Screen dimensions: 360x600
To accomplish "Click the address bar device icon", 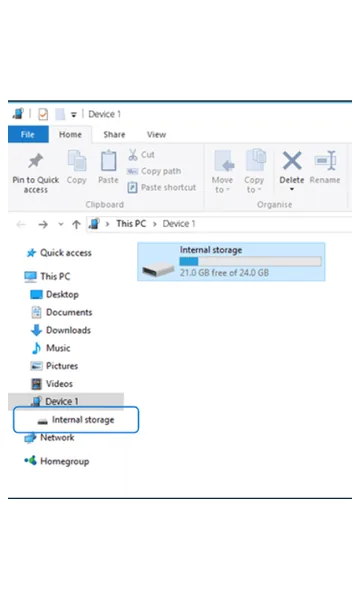I will pos(94,223).
